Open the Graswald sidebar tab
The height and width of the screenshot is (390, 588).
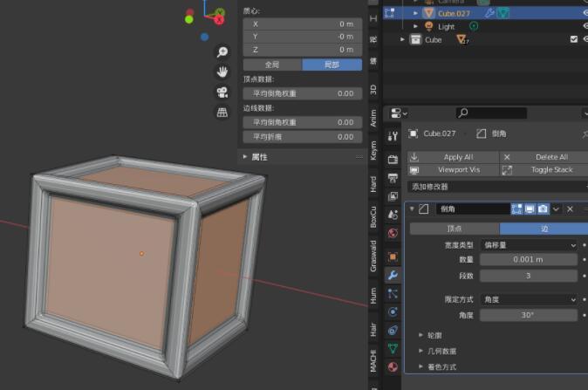(373, 257)
